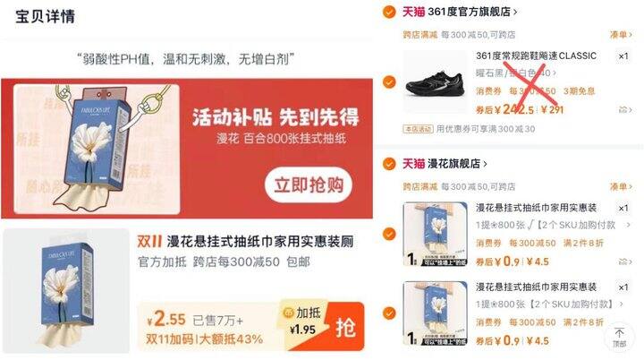This screenshot has height=360, width=644.
Task: Click the back-to-top arrow icon
Action: click(619, 337)
